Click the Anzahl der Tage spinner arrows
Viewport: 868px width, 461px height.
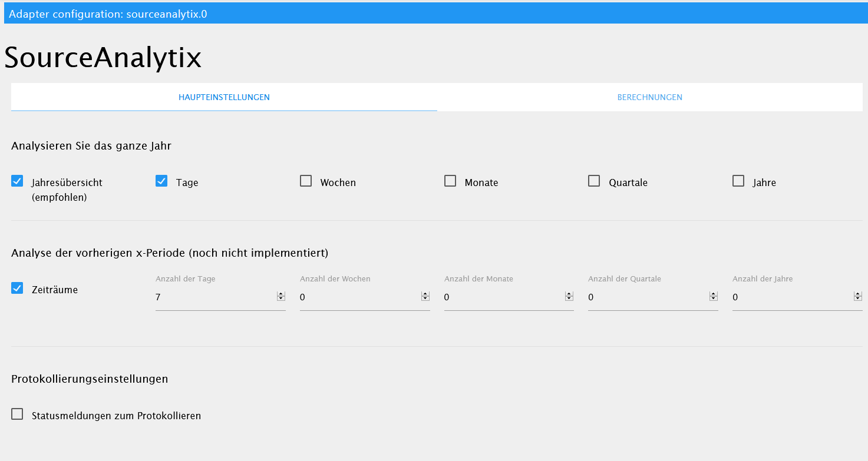click(281, 297)
